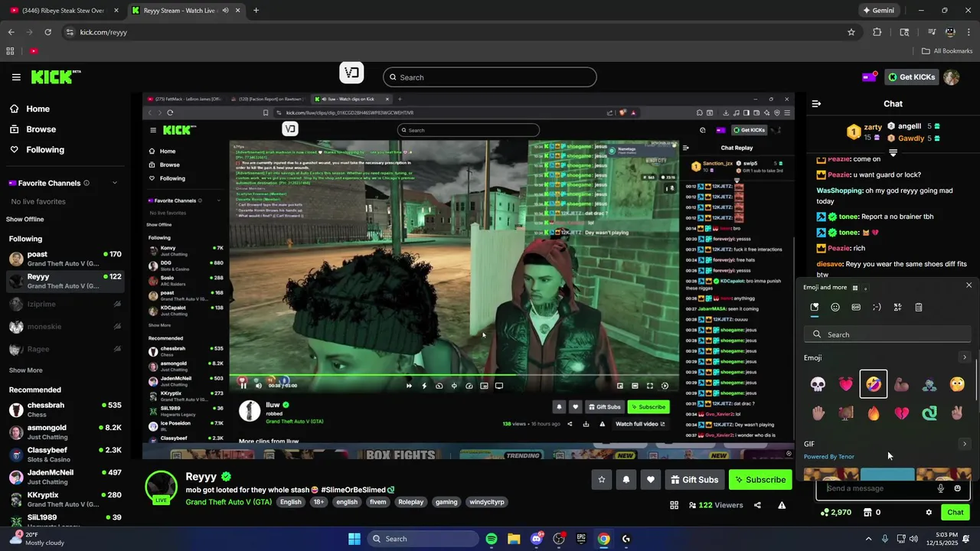Select the rolling laughing emoji
980x551 pixels.
(874, 384)
